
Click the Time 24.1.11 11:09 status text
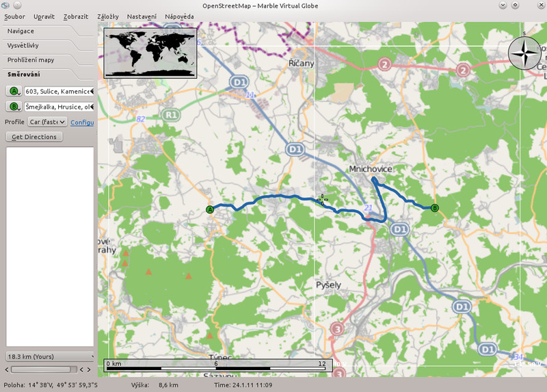point(243,385)
